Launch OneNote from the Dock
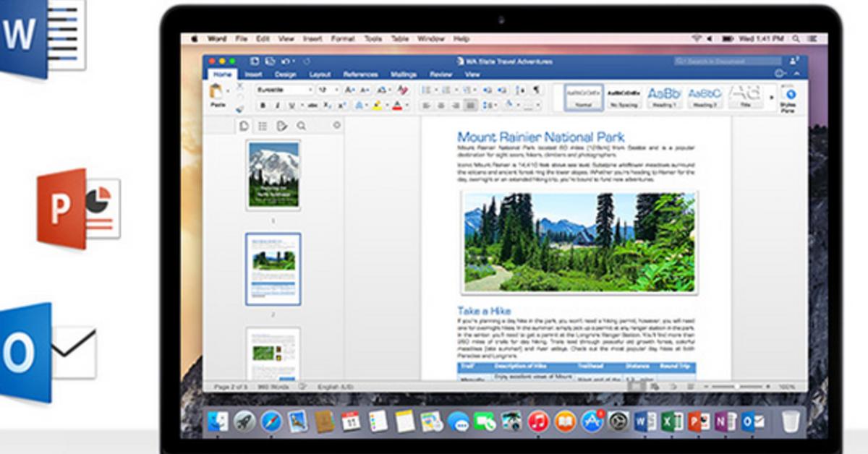The width and height of the screenshot is (868, 454). point(726,420)
